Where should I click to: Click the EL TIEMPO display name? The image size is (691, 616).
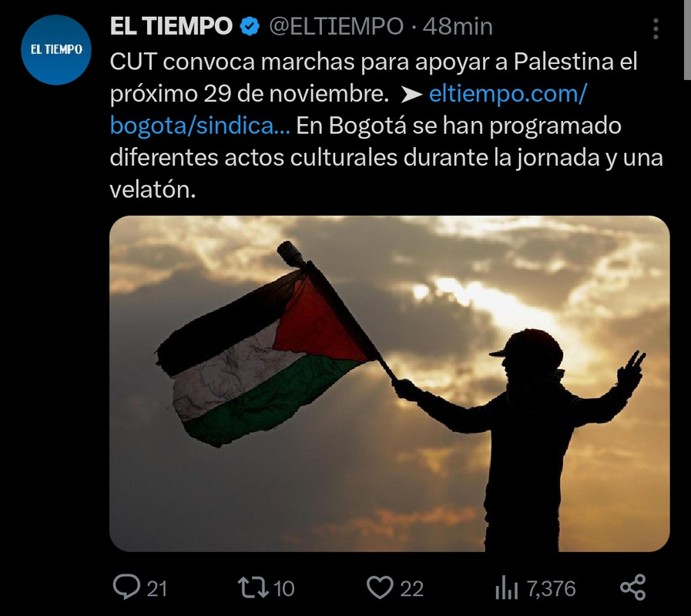171,26
